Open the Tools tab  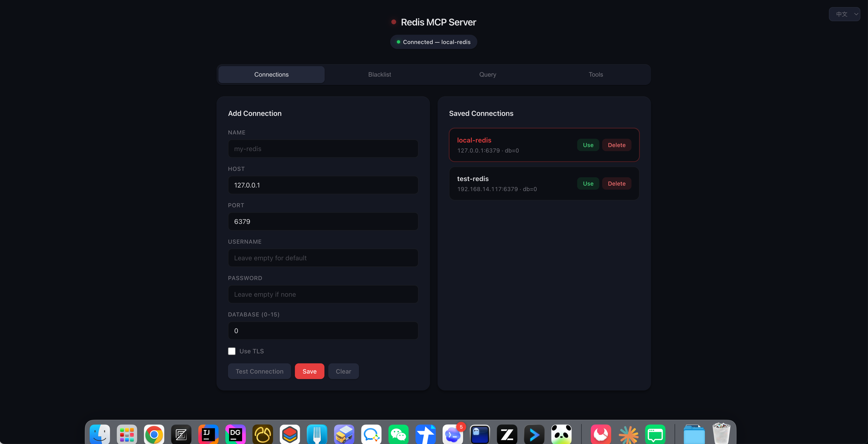point(596,74)
